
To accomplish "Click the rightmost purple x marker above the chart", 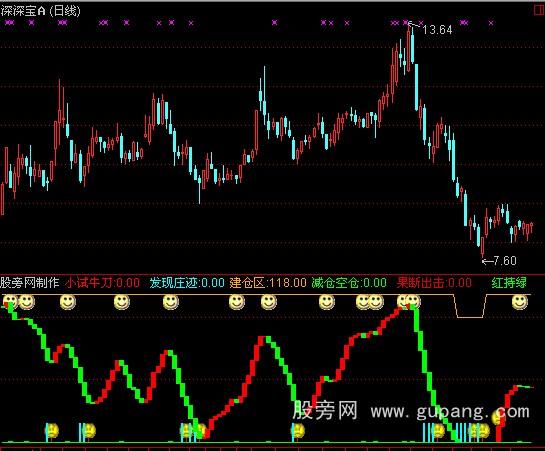I will pos(491,23).
